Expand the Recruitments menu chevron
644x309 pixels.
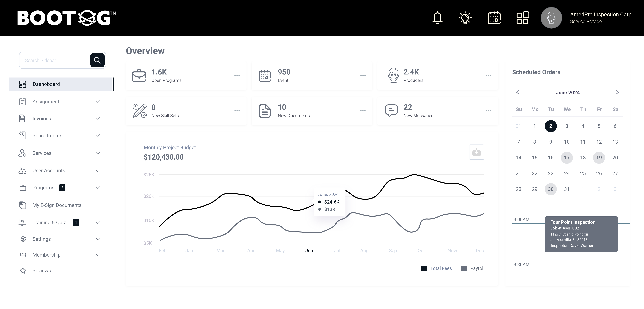click(98, 136)
